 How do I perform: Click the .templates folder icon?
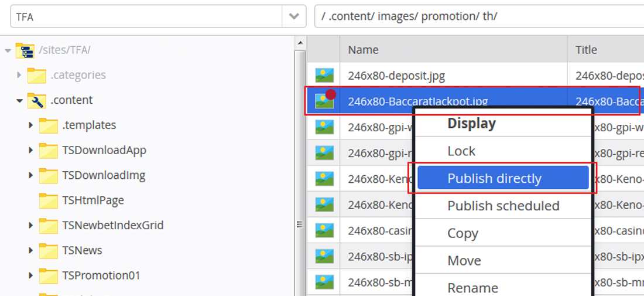coord(49,125)
